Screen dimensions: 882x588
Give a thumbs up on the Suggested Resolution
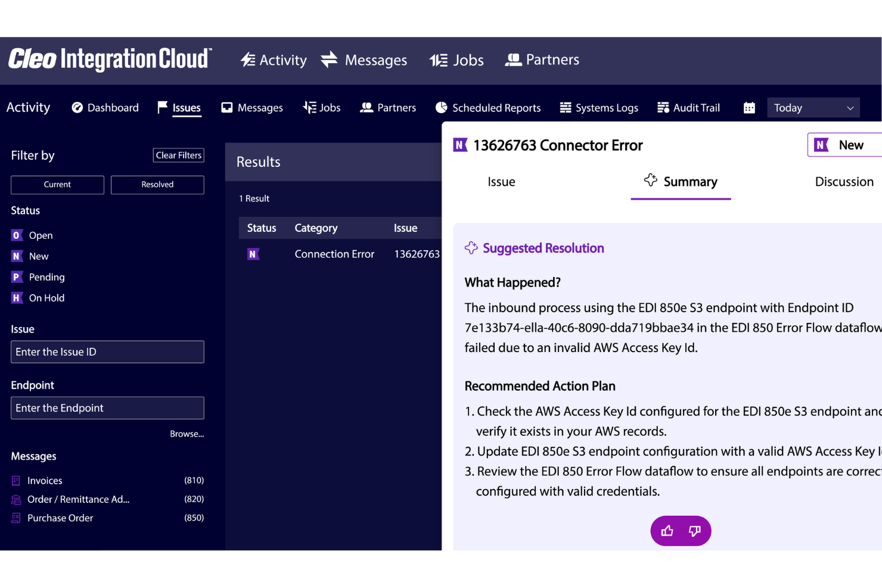pos(667,531)
